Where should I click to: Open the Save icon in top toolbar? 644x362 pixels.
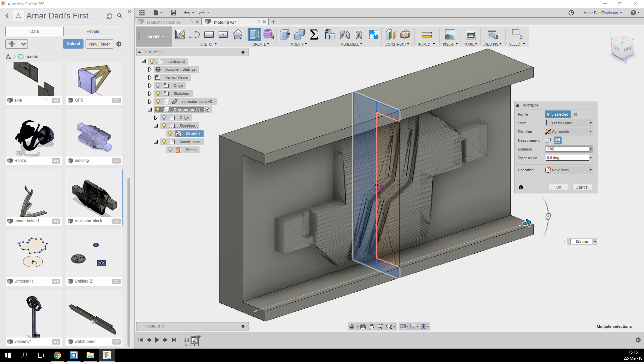pos(173,13)
